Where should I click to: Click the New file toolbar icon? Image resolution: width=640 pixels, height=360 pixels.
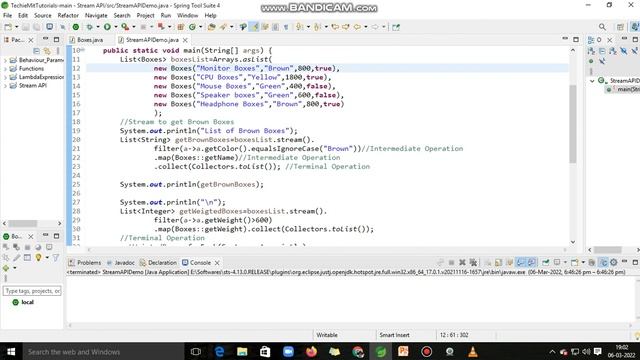click(8, 27)
